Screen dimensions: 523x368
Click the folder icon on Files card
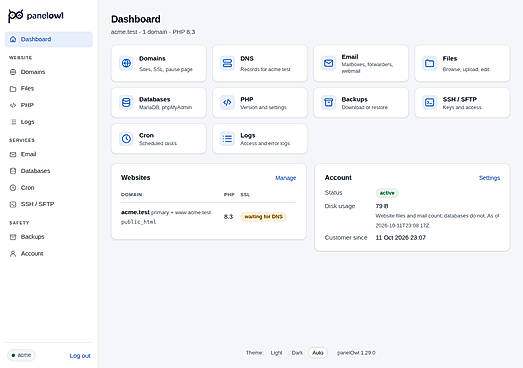point(430,63)
